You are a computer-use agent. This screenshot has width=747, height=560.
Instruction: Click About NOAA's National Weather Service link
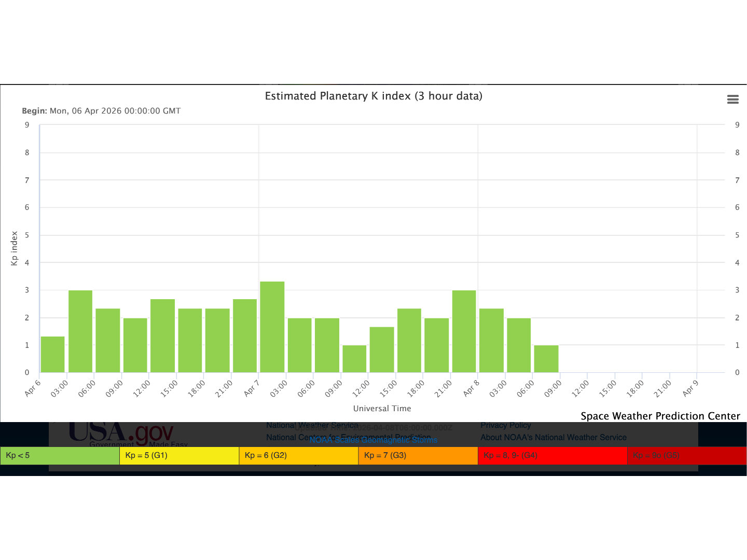tap(553, 438)
